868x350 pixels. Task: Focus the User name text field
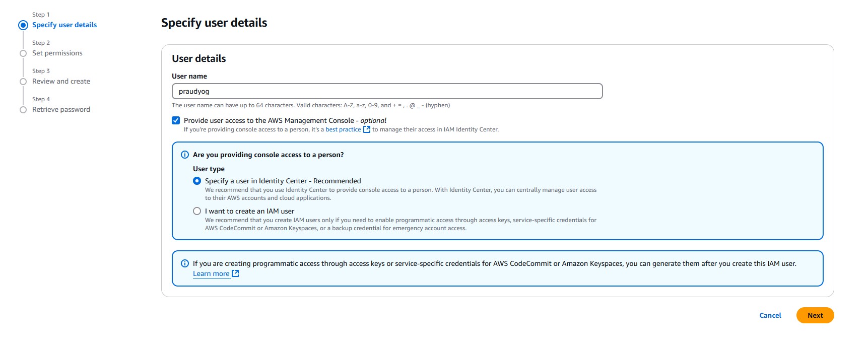[387, 91]
